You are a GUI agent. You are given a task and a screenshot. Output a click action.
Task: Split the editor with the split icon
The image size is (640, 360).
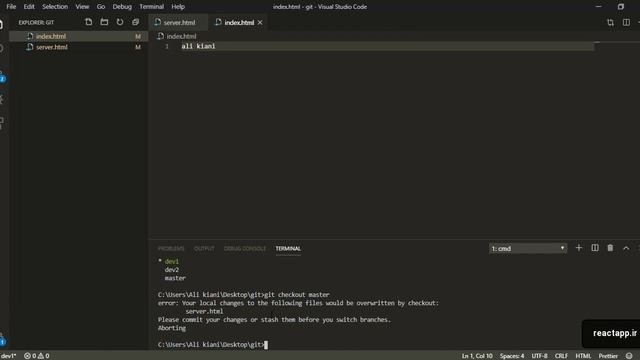coord(626,22)
